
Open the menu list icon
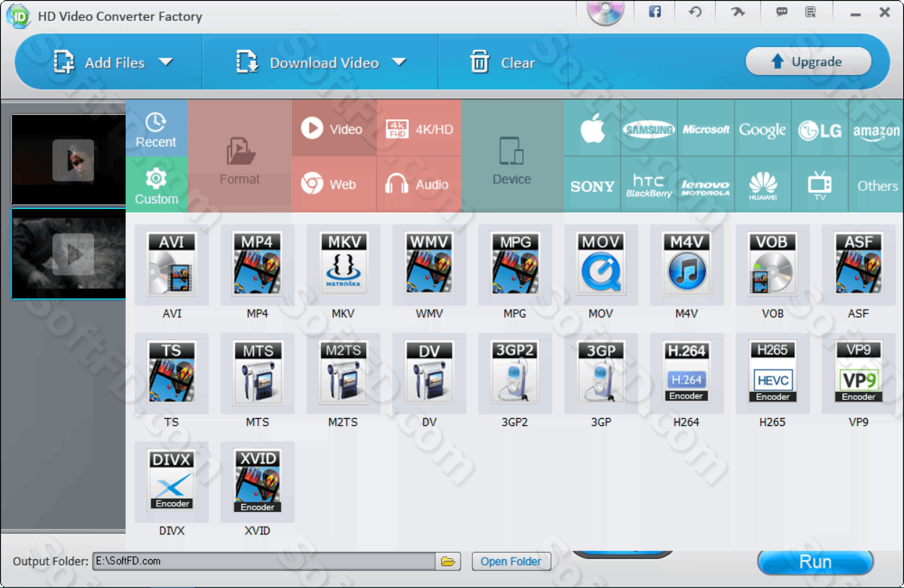click(x=810, y=12)
